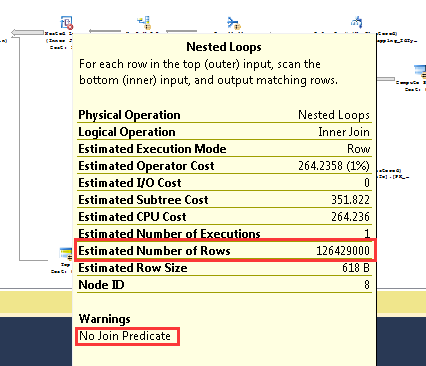This screenshot has width=426, height=366.
Task: Click the 'Inner Join' logical operation value
Action: [x=344, y=132]
